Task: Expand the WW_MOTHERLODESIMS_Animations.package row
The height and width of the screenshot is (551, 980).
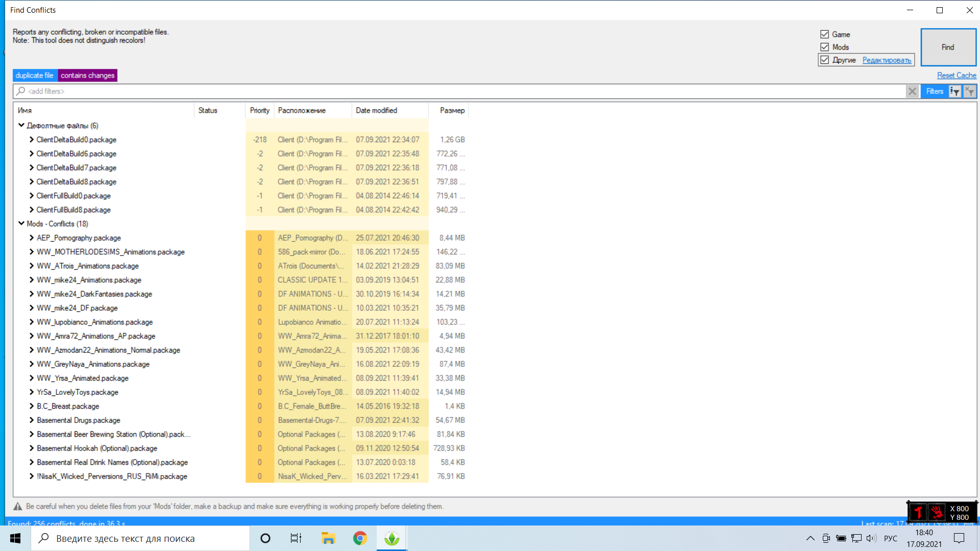Action: (x=32, y=252)
